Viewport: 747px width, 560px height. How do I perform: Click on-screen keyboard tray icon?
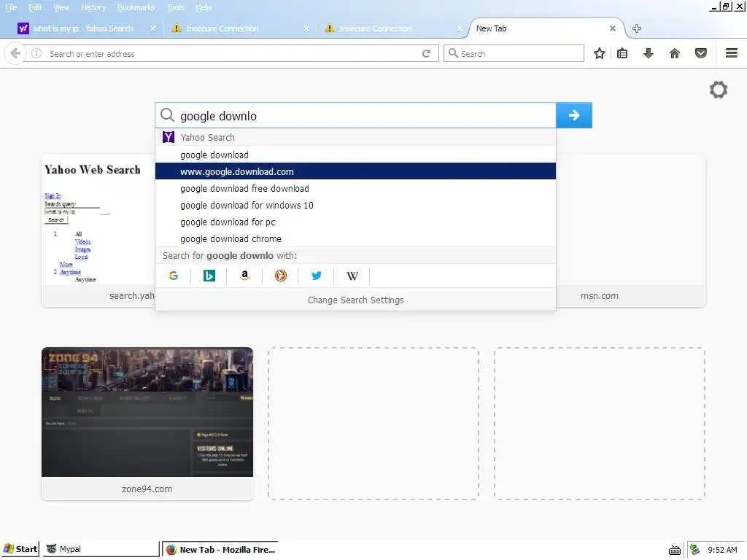pos(675,550)
